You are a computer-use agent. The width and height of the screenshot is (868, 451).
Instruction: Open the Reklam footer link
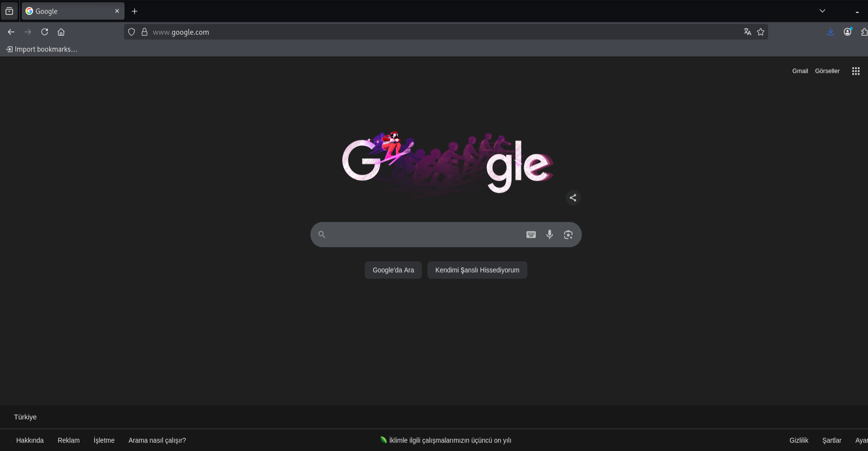click(69, 440)
